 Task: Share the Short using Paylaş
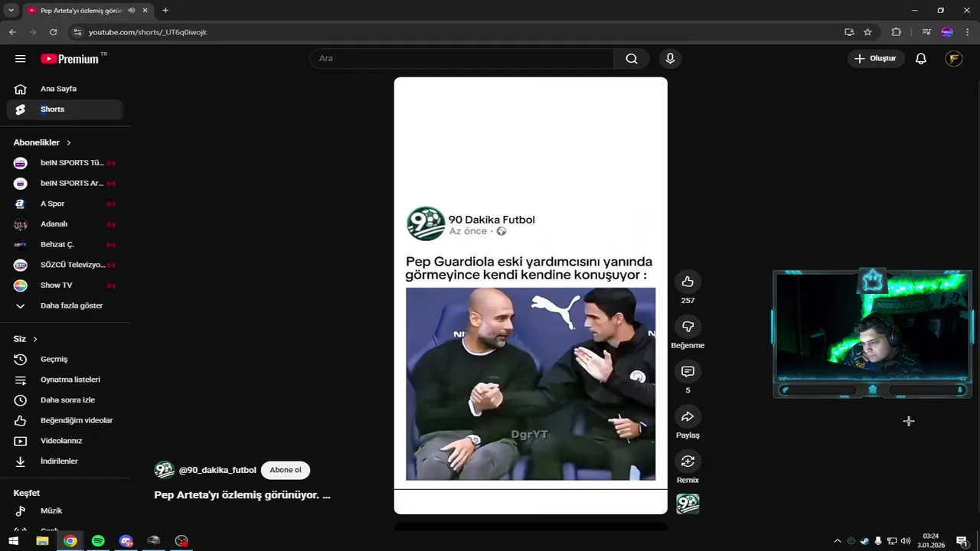point(688,417)
